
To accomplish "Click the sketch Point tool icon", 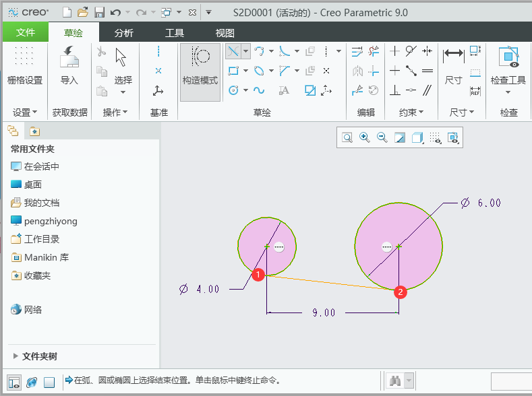I will click(326, 71).
